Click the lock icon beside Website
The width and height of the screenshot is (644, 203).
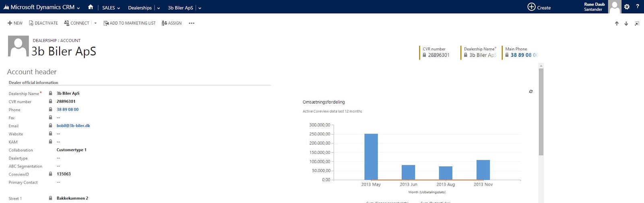click(x=50, y=133)
